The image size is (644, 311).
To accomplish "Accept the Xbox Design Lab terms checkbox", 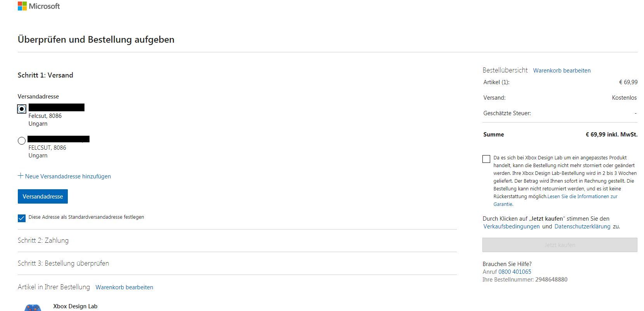I will pyautogui.click(x=486, y=159).
